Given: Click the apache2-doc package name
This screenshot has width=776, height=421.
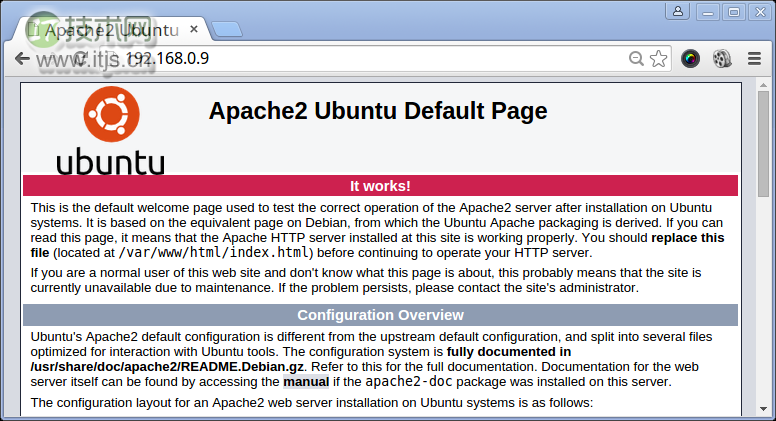Looking at the screenshot, I should click(409, 382).
